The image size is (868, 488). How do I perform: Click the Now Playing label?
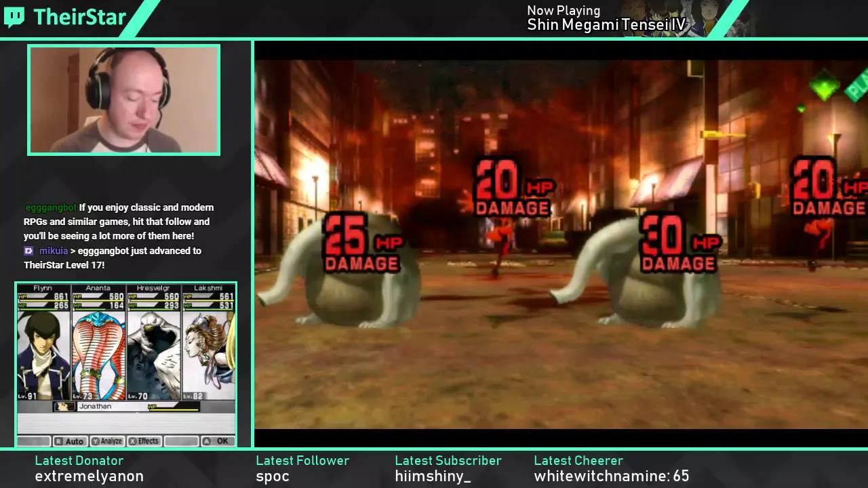564,10
